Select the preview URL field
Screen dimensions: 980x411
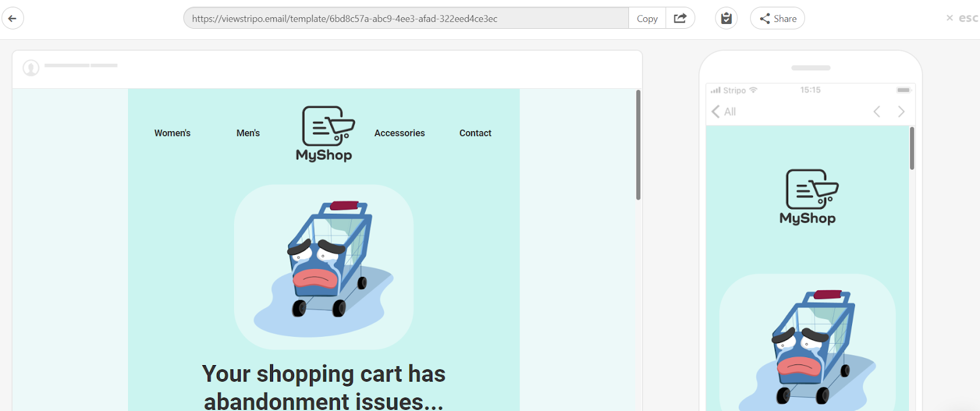(406, 18)
